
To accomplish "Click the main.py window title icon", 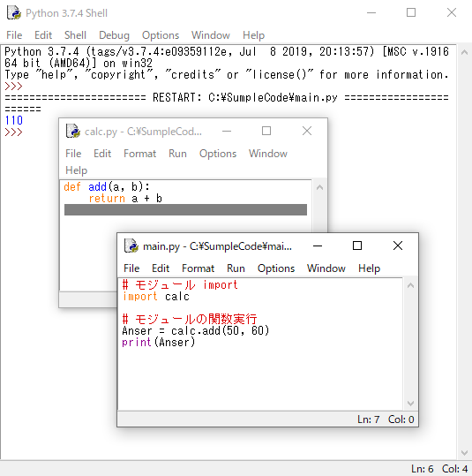I will (x=131, y=246).
